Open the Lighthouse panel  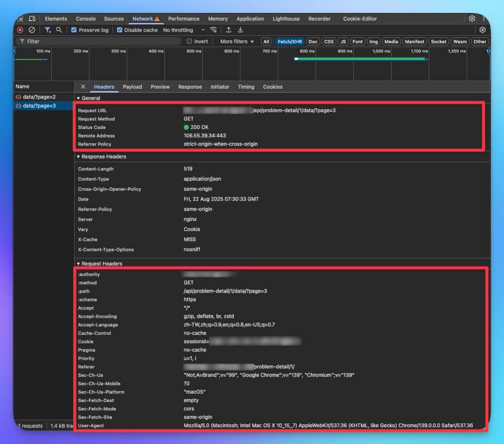286,19
